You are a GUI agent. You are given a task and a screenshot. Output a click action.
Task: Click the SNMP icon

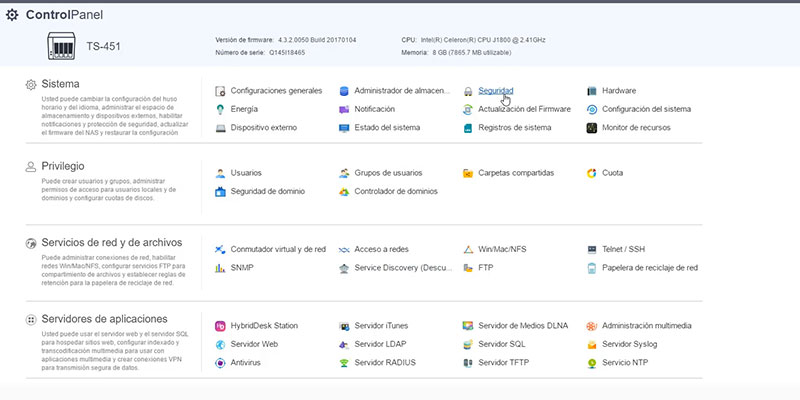pos(220,268)
